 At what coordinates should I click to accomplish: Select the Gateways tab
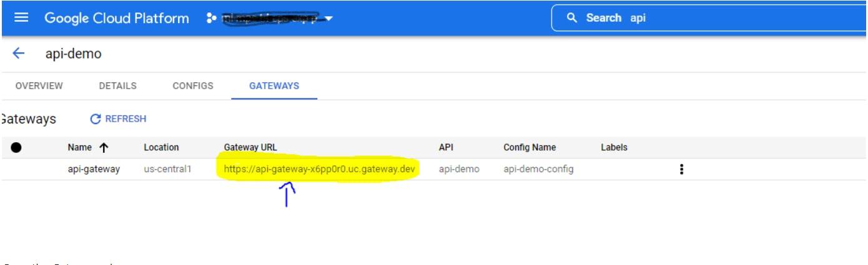pos(274,86)
